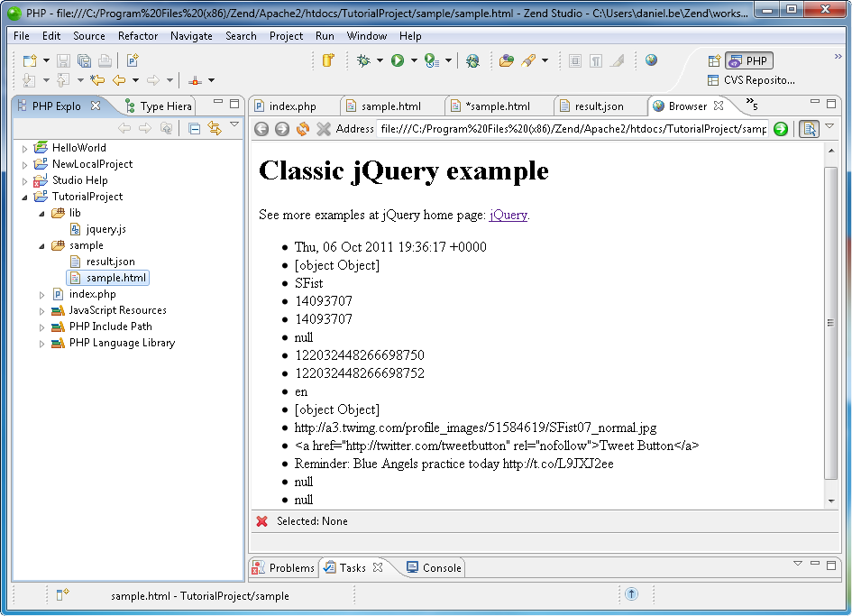Click the Print toolbar icon
Screen dimensions: 852x616
pyautogui.click(x=105, y=60)
